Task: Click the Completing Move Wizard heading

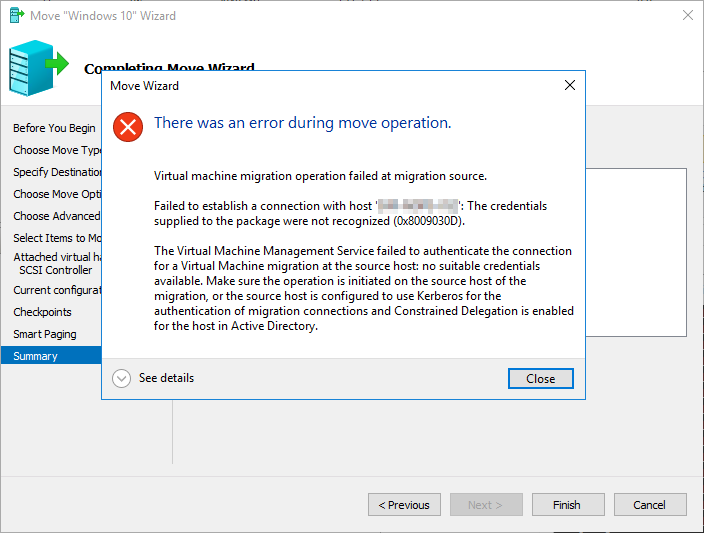Action: (169, 68)
